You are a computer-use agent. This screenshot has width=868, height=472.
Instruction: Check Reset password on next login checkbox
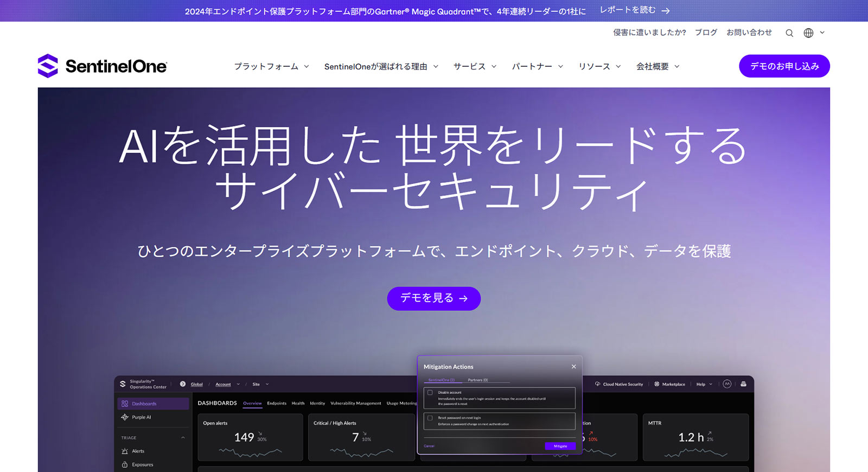point(430,418)
